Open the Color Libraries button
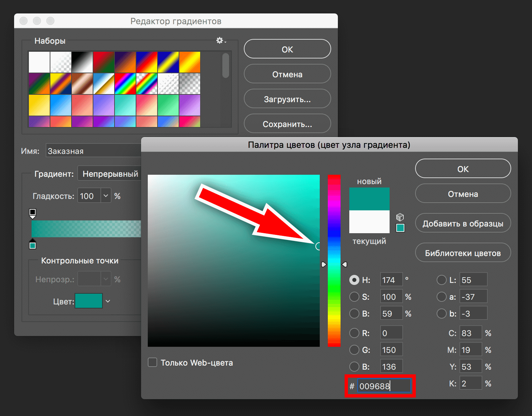This screenshot has width=532, height=416. pos(462,253)
